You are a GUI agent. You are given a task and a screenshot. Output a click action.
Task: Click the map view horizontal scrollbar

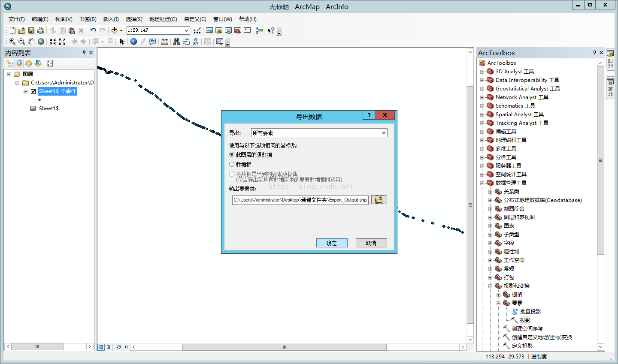click(284, 347)
